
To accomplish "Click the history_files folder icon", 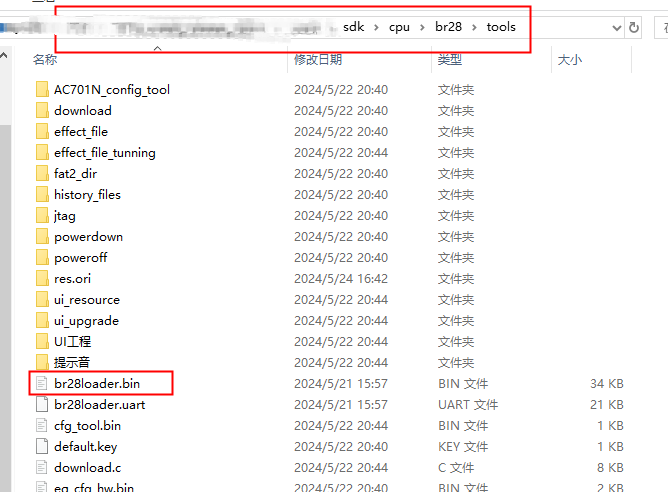I will point(42,195).
